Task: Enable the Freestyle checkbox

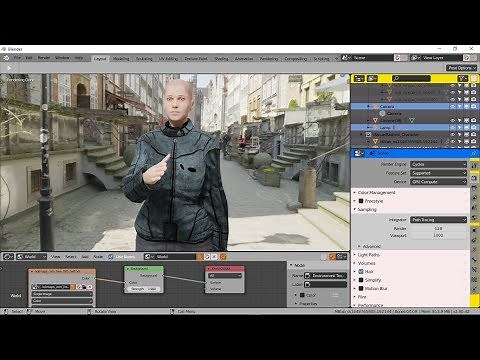Action: tap(361, 201)
